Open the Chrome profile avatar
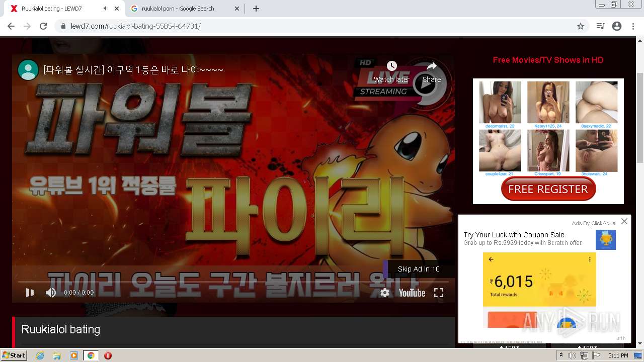This screenshot has height=362, width=644. (x=617, y=26)
